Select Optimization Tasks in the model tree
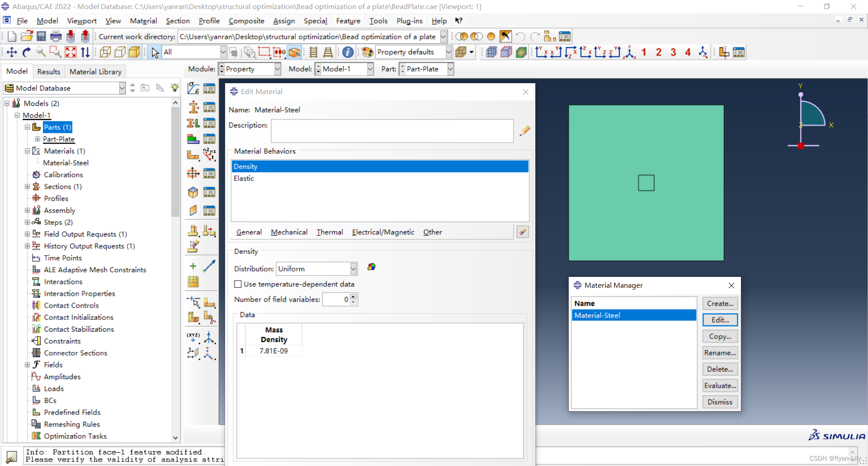This screenshot has height=466, width=868. pyautogui.click(x=75, y=436)
